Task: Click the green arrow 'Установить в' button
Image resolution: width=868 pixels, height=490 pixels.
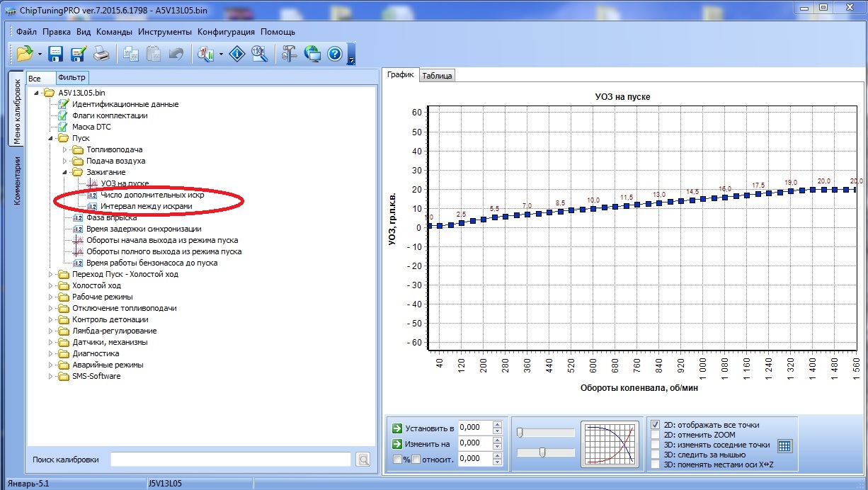Action: 397,428
